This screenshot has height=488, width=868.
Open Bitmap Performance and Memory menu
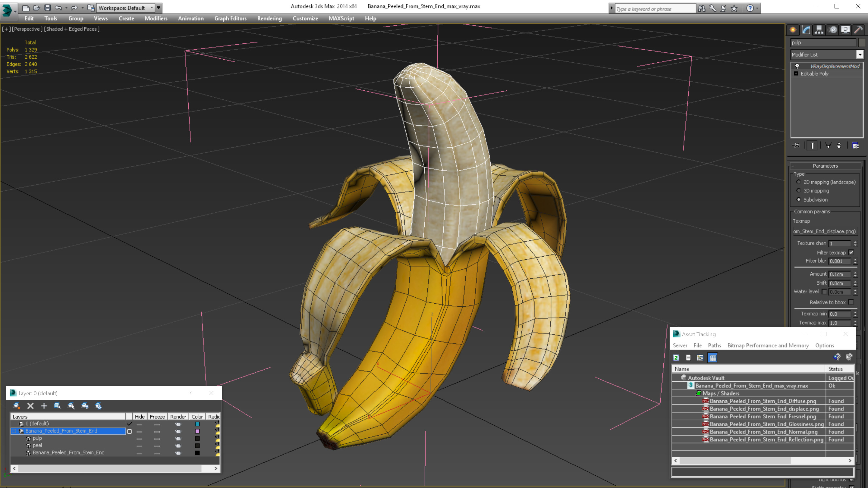(768, 346)
